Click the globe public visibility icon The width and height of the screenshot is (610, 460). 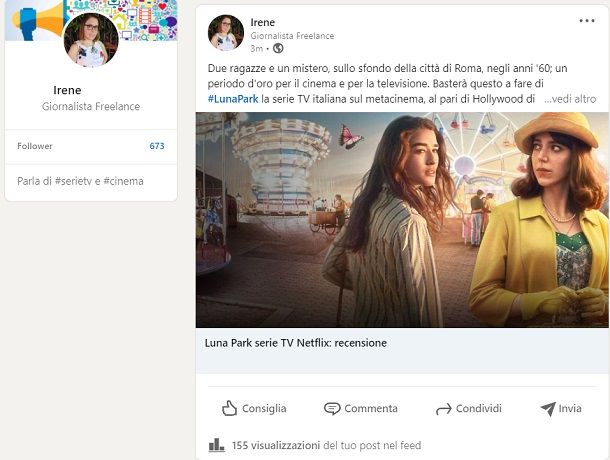(278, 48)
